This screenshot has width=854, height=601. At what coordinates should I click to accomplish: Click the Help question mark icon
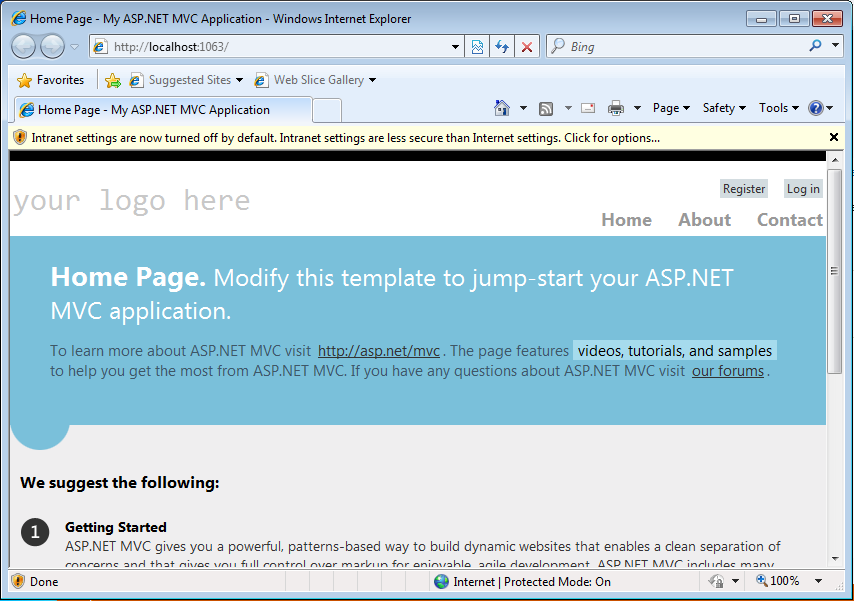(816, 108)
